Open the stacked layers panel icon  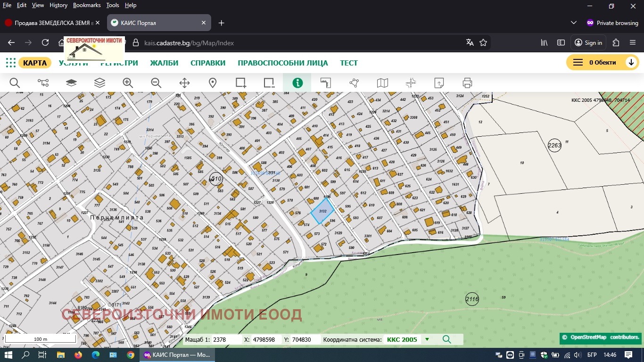[x=99, y=83]
